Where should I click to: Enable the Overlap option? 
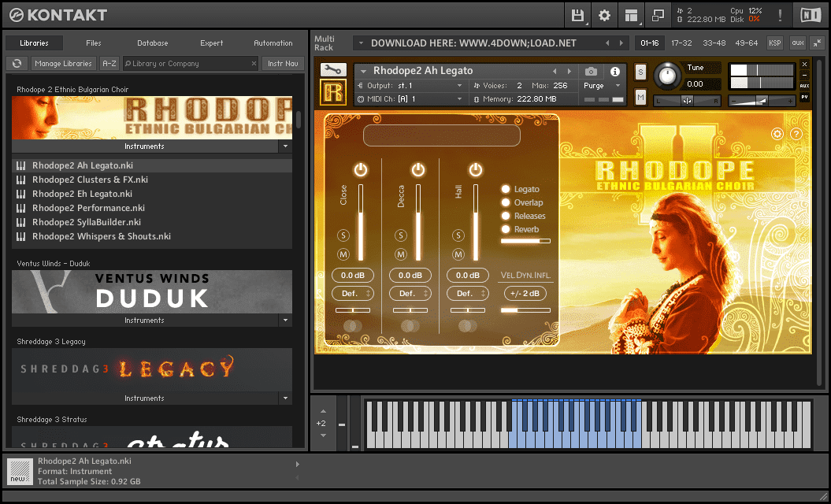[x=506, y=202]
